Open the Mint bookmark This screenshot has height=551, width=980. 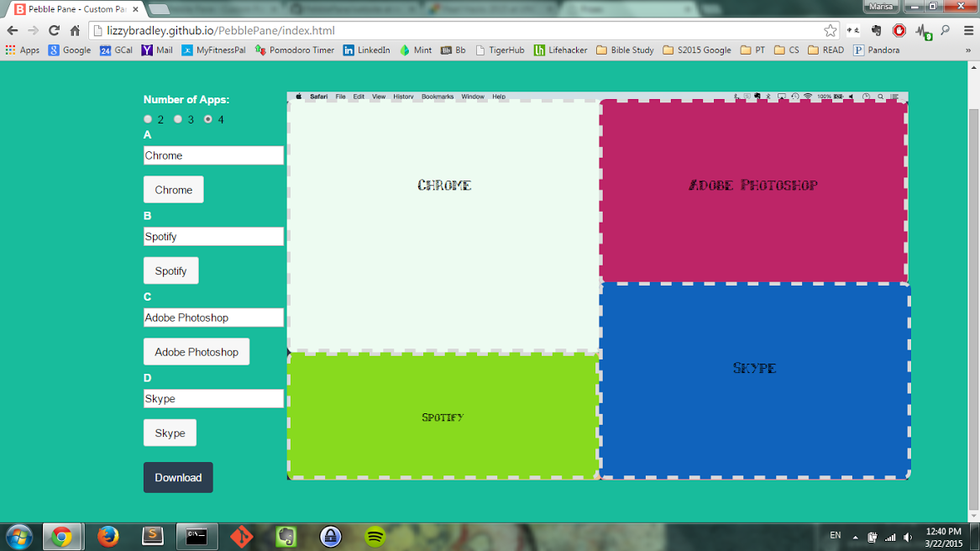[416, 50]
